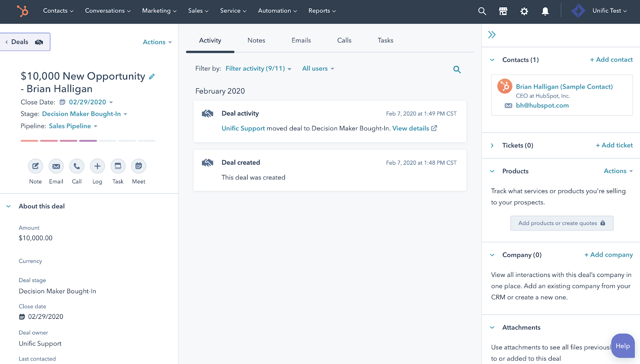Viewport: 640px width, 364px height.
Task: Compose an Email using the envelope icon
Action: (56, 166)
